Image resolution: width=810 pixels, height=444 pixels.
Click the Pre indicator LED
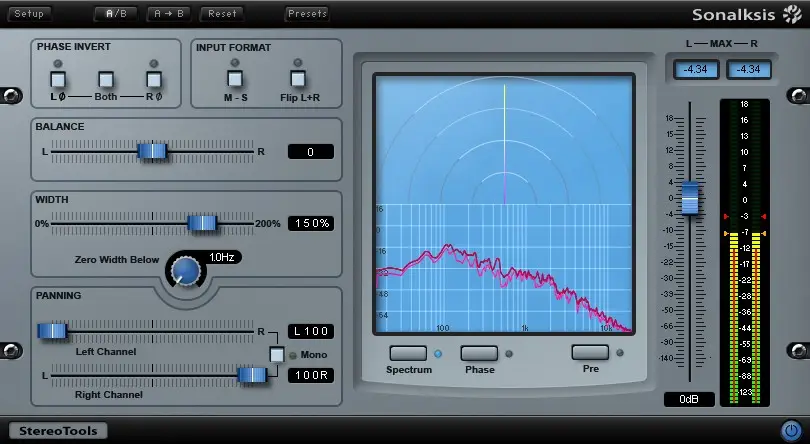coord(620,353)
